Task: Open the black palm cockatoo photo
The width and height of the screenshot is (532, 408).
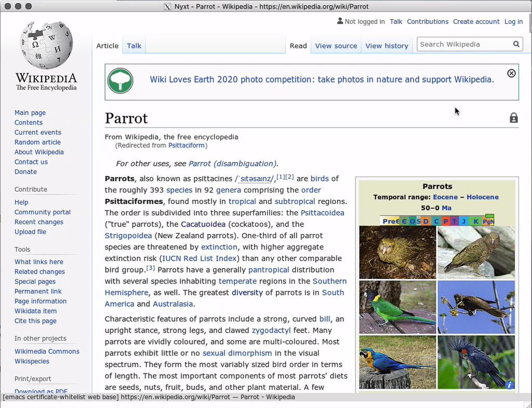Action: coord(476,362)
